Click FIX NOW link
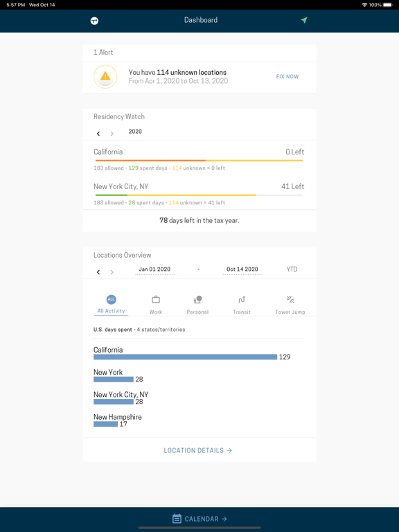The image size is (399, 532). 287,77
